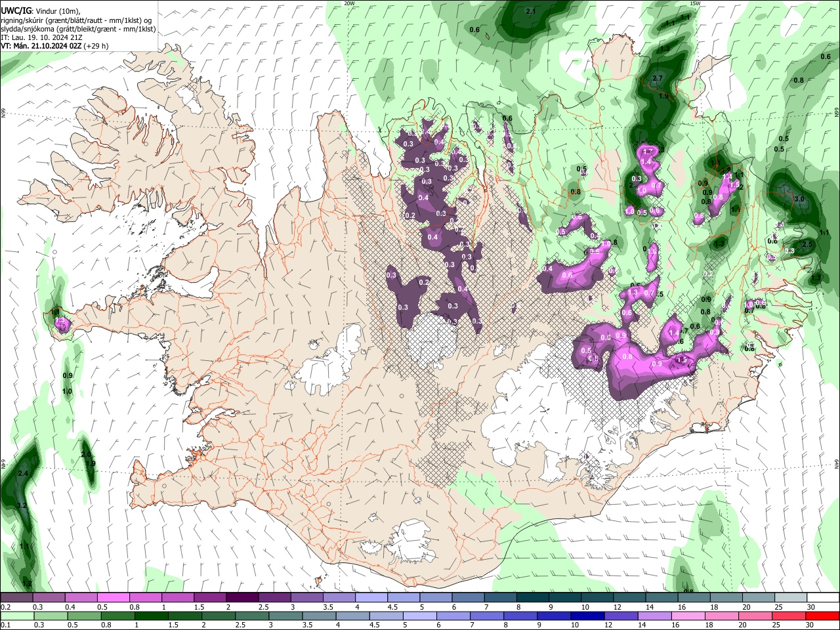Click the '30' label of the rain scale

tap(811, 625)
